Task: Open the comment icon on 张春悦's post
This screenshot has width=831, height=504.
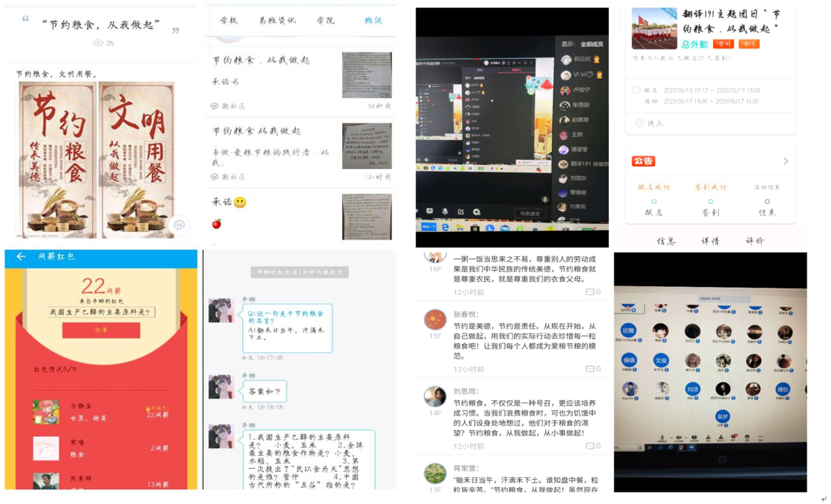Action: (589, 369)
